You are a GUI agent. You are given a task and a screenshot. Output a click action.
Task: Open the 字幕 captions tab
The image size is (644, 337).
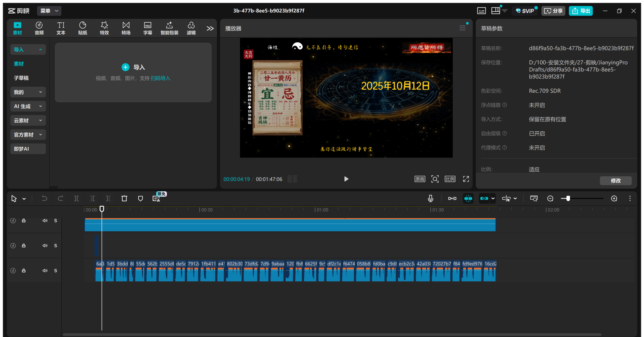148,28
